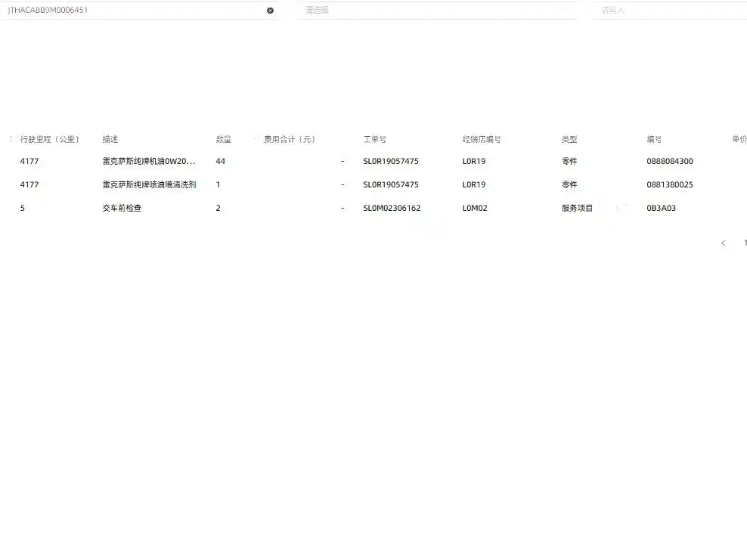
Task: Click the 描述 column header
Action: tap(110, 140)
